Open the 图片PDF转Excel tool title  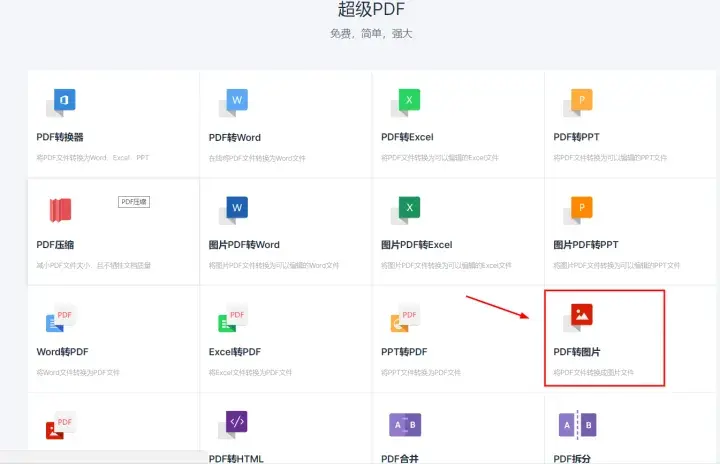416,245
